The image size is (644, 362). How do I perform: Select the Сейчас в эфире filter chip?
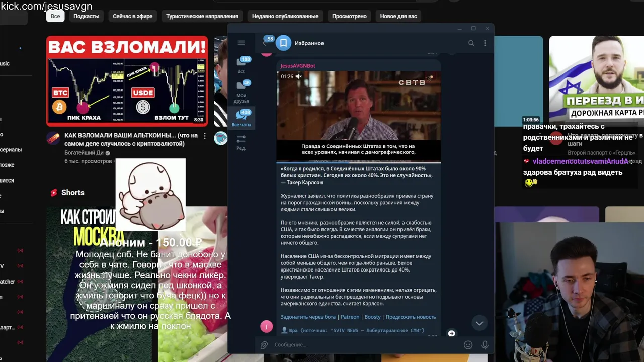133,16
